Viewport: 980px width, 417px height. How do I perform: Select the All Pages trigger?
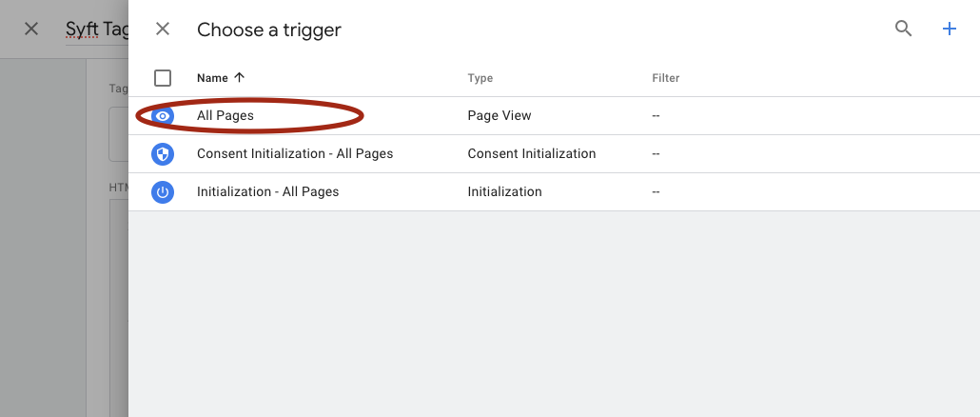point(225,116)
